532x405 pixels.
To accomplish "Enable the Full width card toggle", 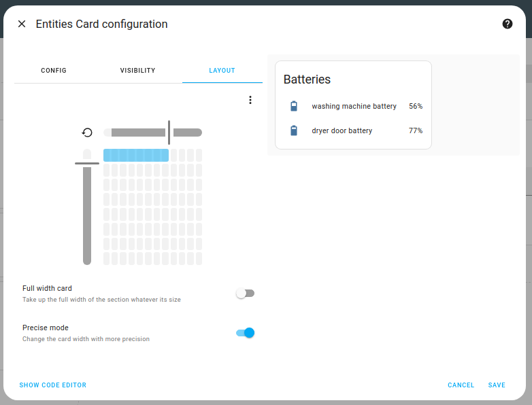I will click(245, 294).
